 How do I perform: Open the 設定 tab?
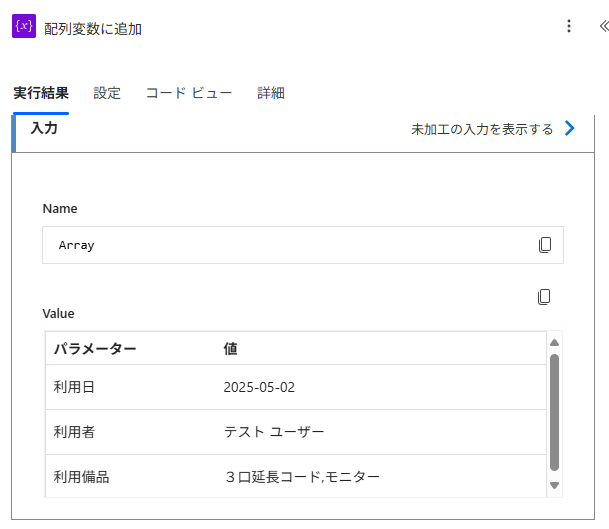[107, 93]
